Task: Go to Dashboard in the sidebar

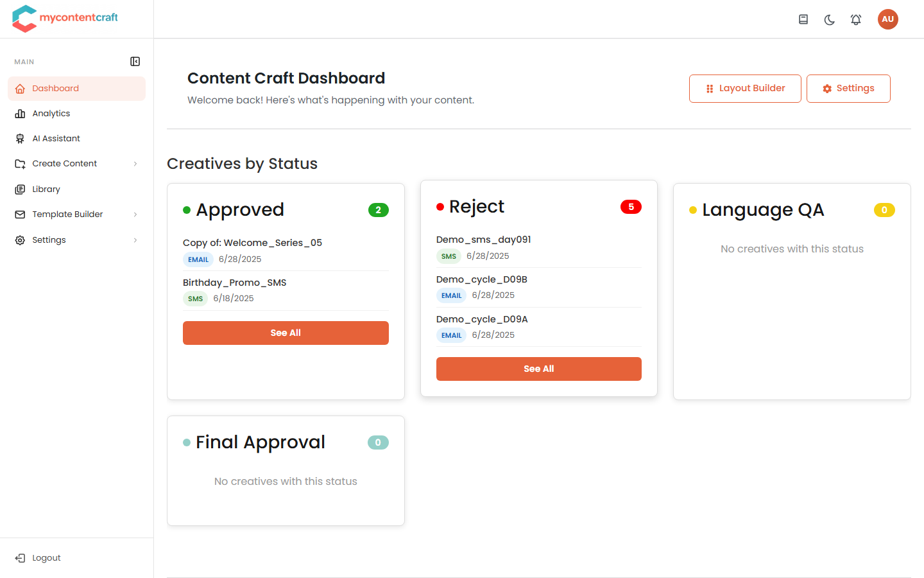Action: tap(76, 89)
